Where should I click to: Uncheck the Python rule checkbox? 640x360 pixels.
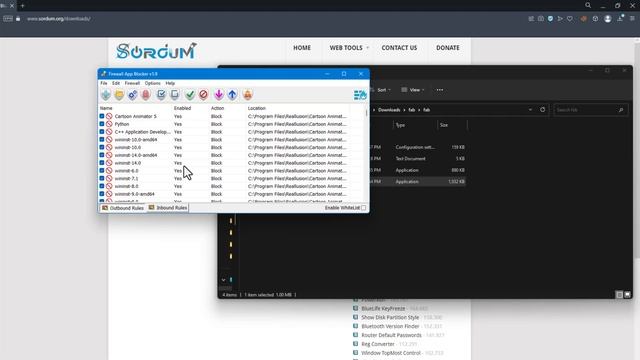click(102, 124)
